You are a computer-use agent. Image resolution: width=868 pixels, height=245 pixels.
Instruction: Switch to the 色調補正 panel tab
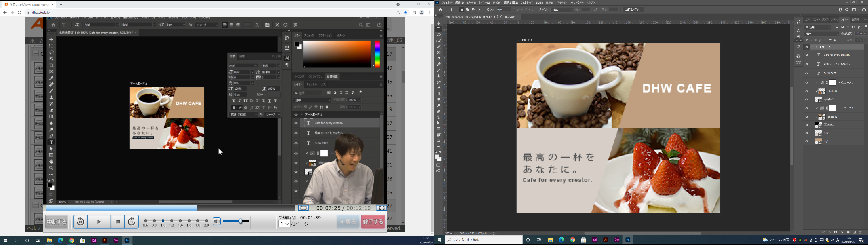coord(855,19)
